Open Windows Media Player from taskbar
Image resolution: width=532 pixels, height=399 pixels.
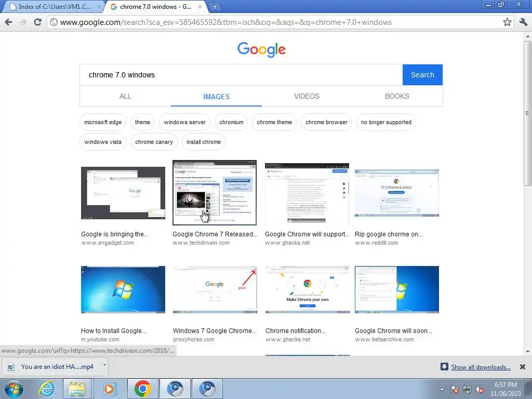coord(110,389)
